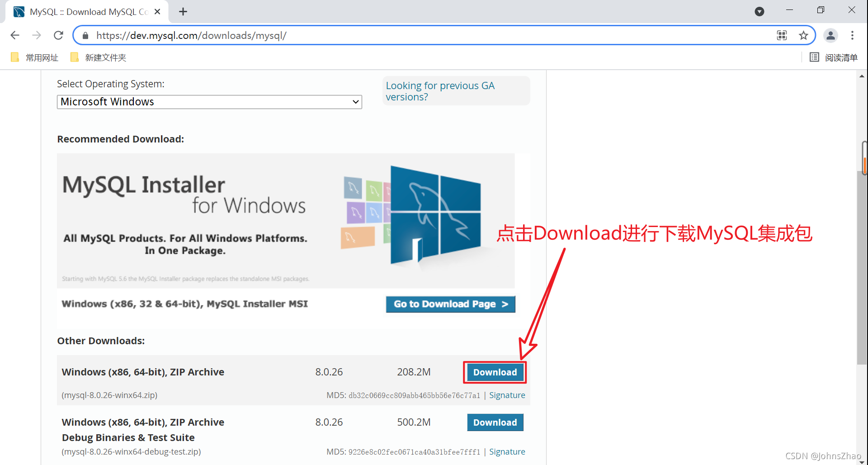This screenshot has width=868, height=465.
Task: Click the page vertical scrollbar thumb
Action: click(862, 267)
